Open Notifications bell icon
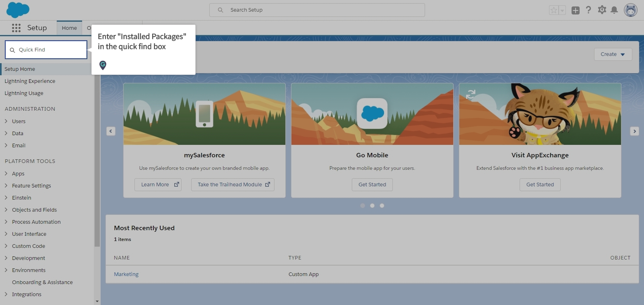644x305 pixels. coord(614,10)
